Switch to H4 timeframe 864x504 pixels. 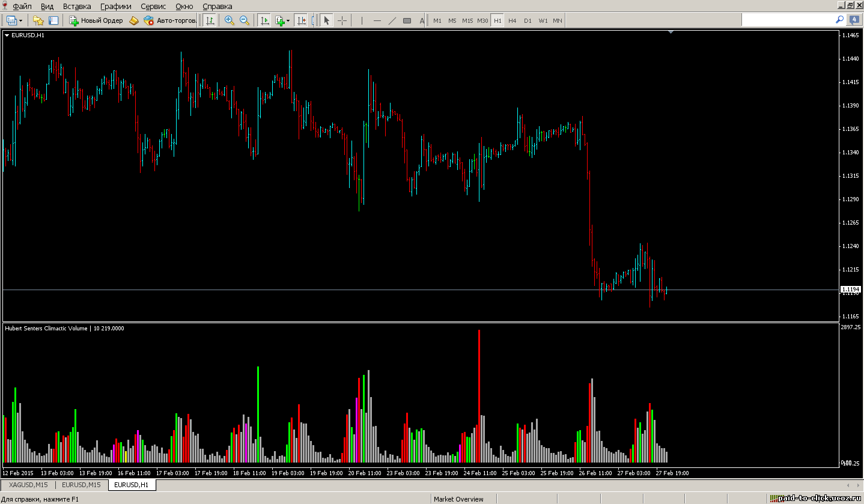coord(513,20)
